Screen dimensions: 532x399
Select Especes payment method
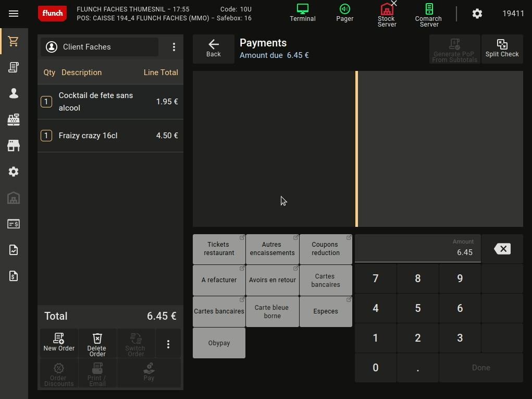pyautogui.click(x=326, y=311)
